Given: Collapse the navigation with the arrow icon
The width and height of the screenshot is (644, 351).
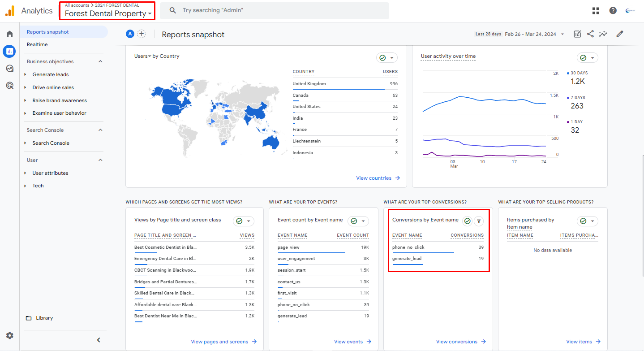Looking at the screenshot, I should (99, 340).
